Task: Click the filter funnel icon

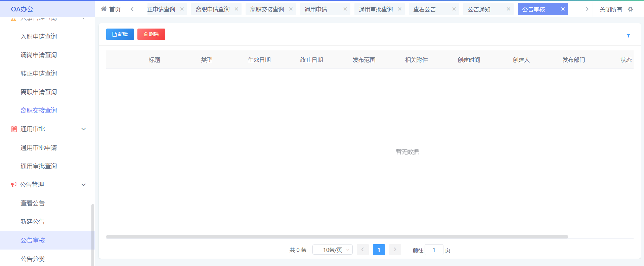Action: (628, 36)
